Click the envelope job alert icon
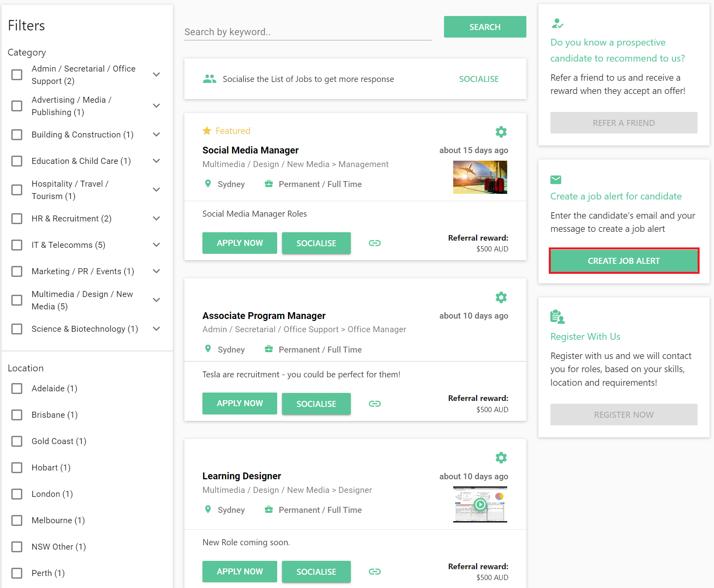Screen dimensions: 714x588 pos(556,180)
